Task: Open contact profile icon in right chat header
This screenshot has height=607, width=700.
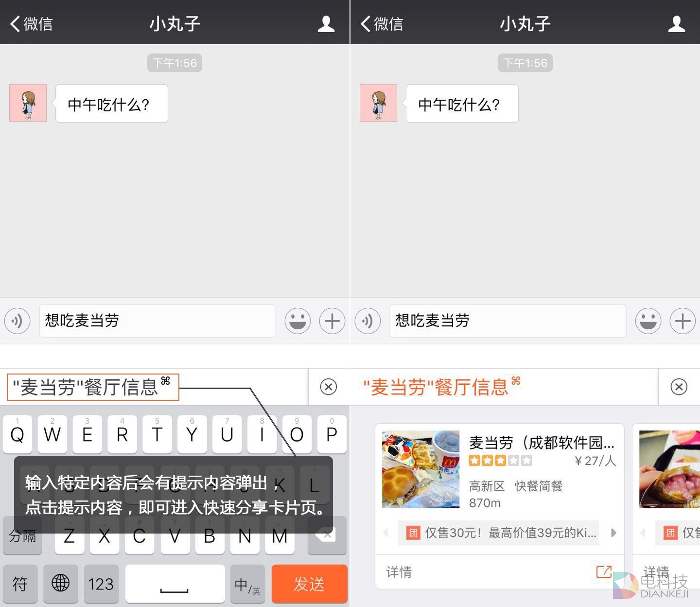Action: 676,24
